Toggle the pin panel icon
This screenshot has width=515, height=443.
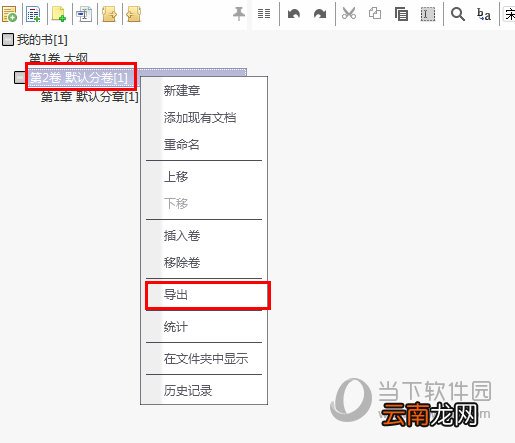pyautogui.click(x=239, y=14)
